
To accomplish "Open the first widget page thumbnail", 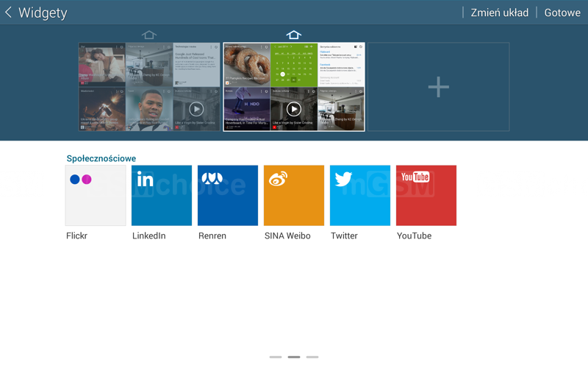I will click(x=149, y=87).
